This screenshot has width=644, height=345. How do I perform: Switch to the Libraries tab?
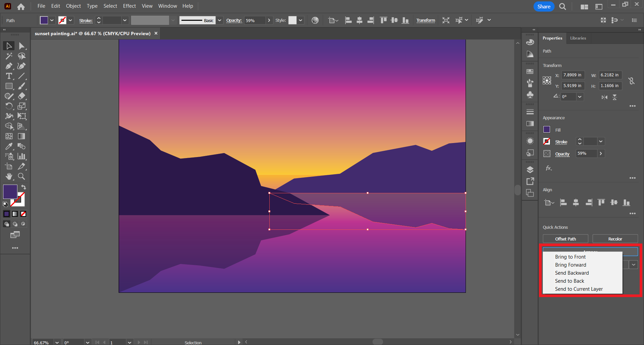pyautogui.click(x=578, y=38)
